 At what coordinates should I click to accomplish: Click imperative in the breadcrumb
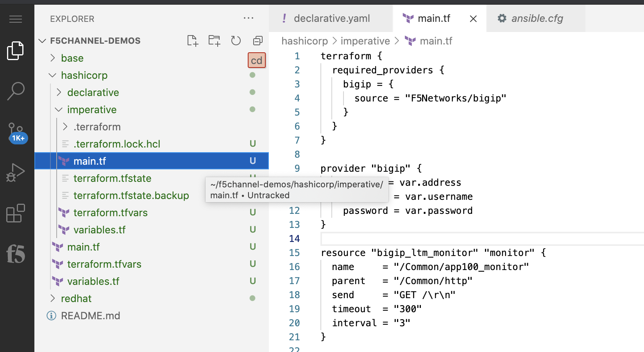(365, 41)
